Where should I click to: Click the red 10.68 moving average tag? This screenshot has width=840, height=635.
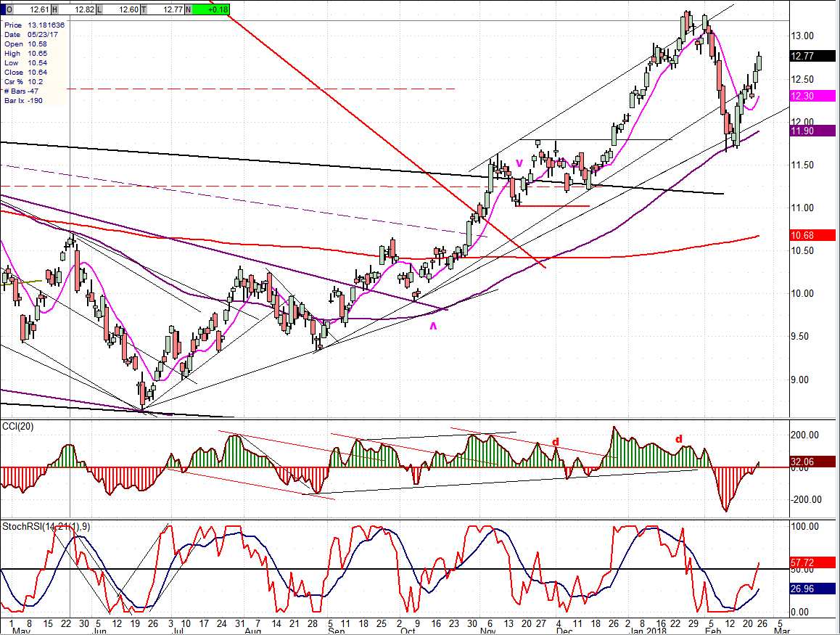(812, 235)
